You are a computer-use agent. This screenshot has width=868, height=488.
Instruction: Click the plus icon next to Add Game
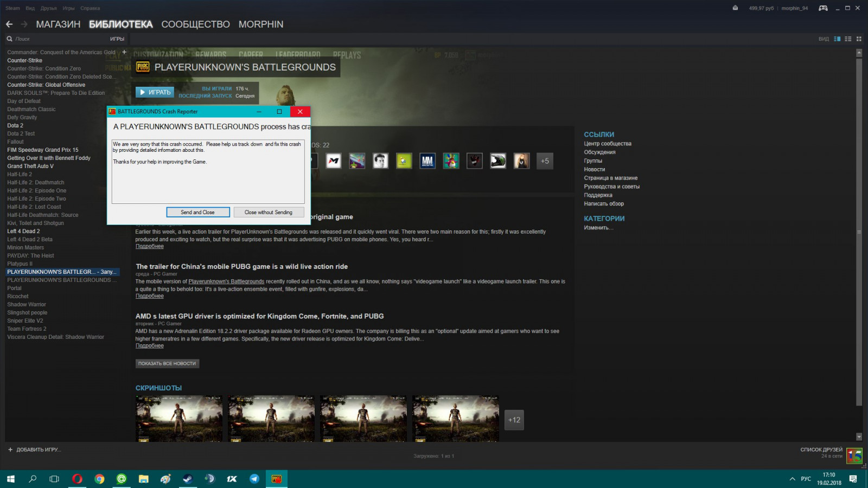[x=10, y=450]
